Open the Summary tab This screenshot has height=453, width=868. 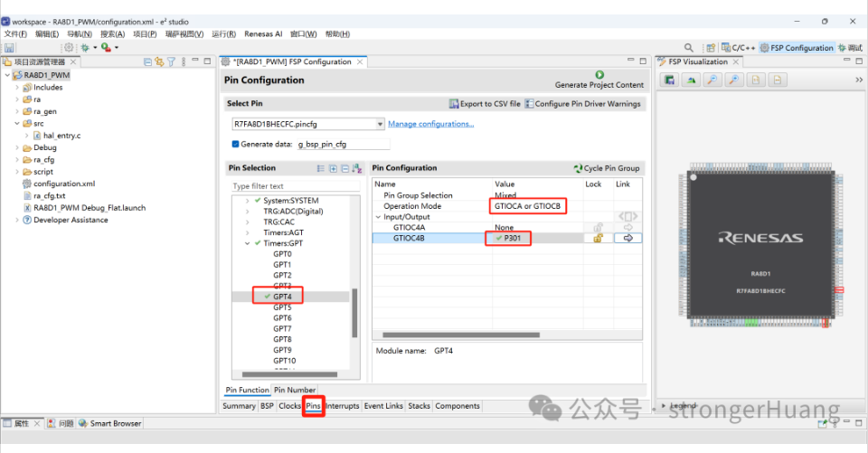tap(239, 406)
